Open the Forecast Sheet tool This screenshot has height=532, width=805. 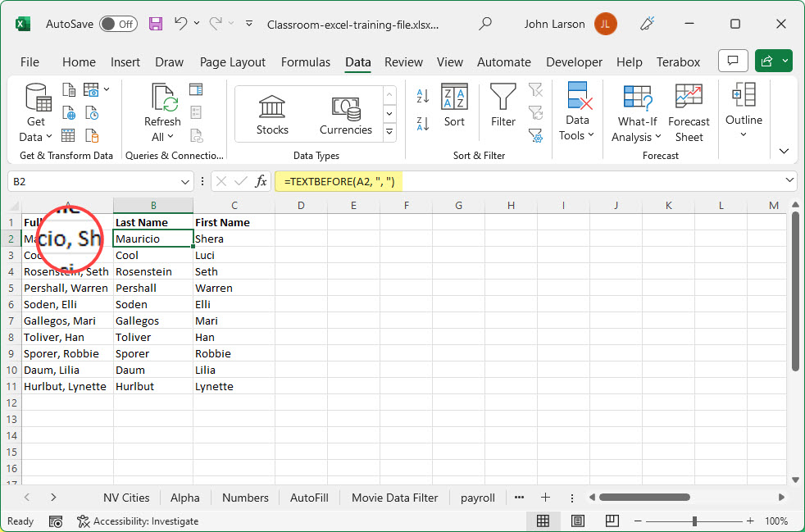tap(689, 113)
